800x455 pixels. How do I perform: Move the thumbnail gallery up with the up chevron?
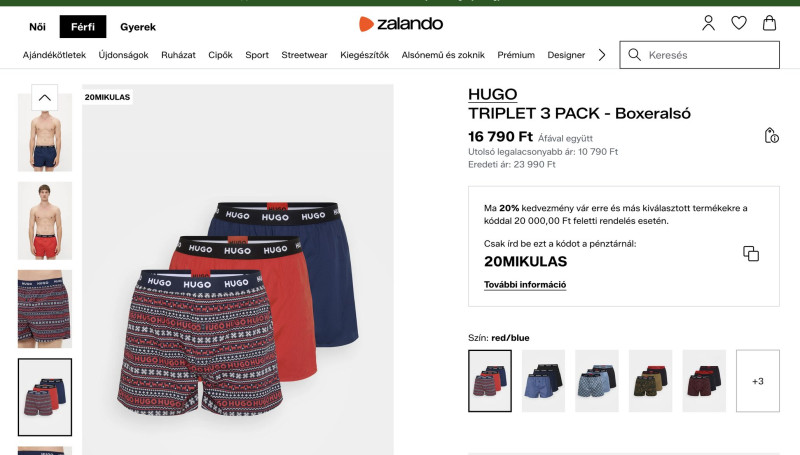(44, 97)
